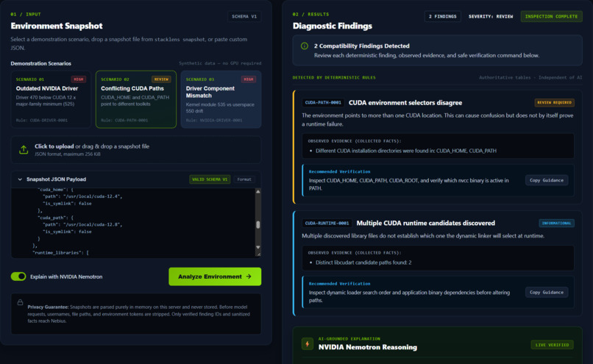
Task: Click the SEVERITY: REVIEW label
Action: point(491,16)
